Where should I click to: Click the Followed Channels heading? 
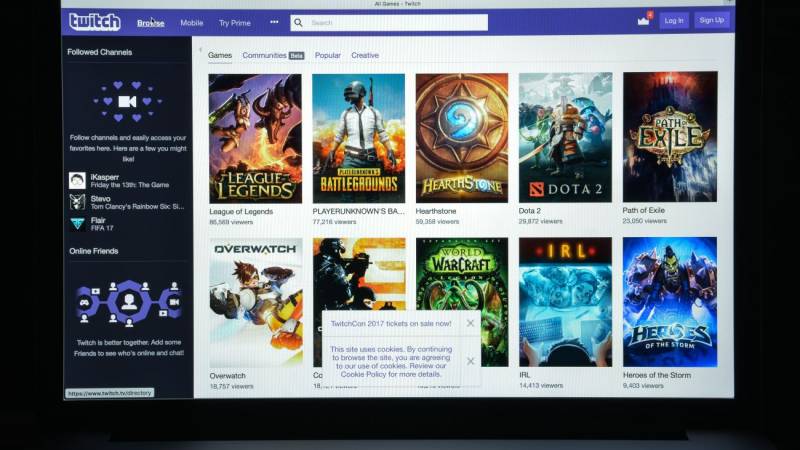pyautogui.click(x=99, y=52)
